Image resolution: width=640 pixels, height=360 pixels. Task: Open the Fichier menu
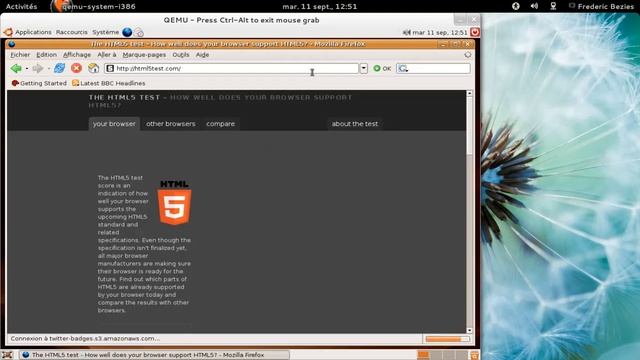pyautogui.click(x=20, y=55)
